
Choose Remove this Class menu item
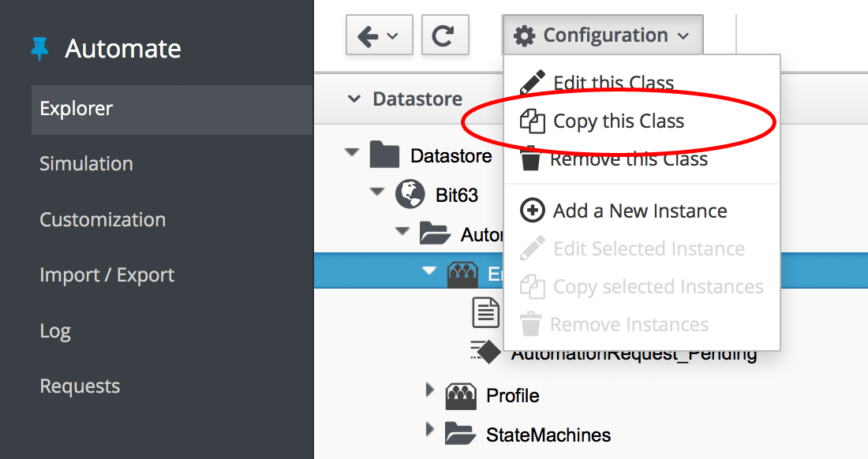click(x=628, y=159)
